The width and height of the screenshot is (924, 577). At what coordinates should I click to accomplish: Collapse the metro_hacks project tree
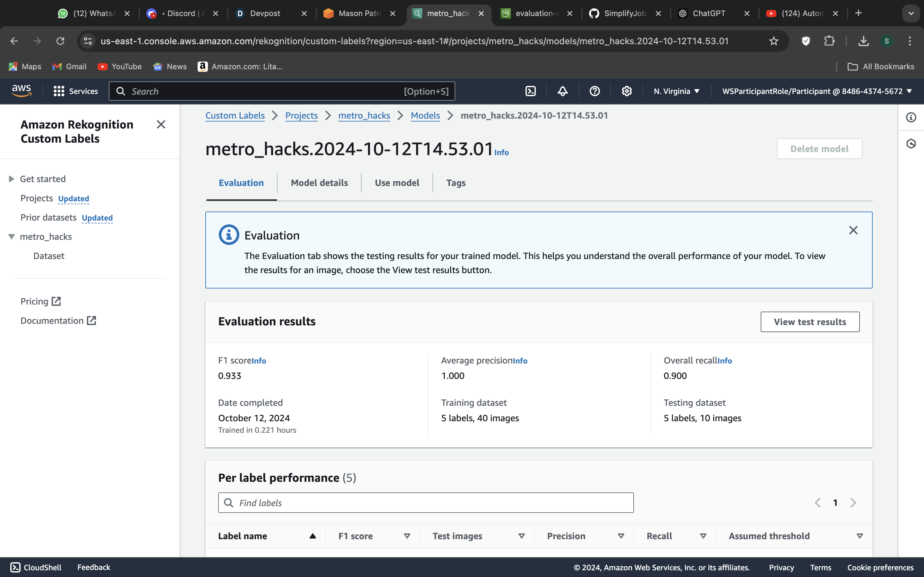(x=12, y=237)
